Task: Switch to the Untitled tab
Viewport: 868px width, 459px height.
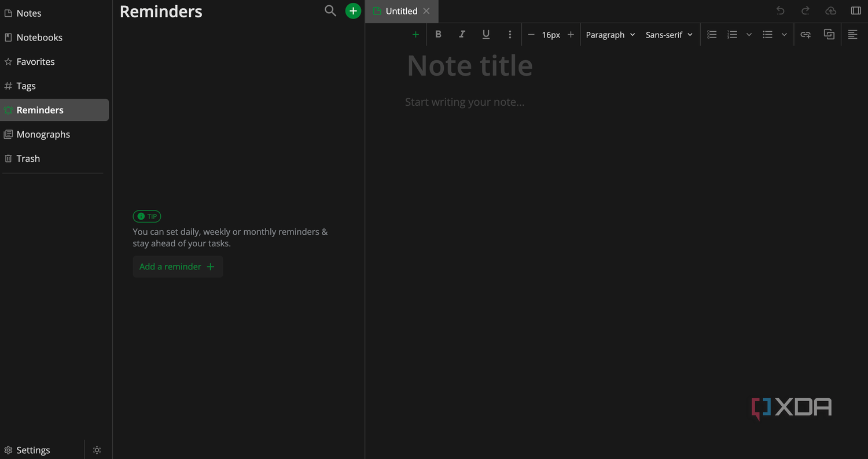Action: point(402,11)
